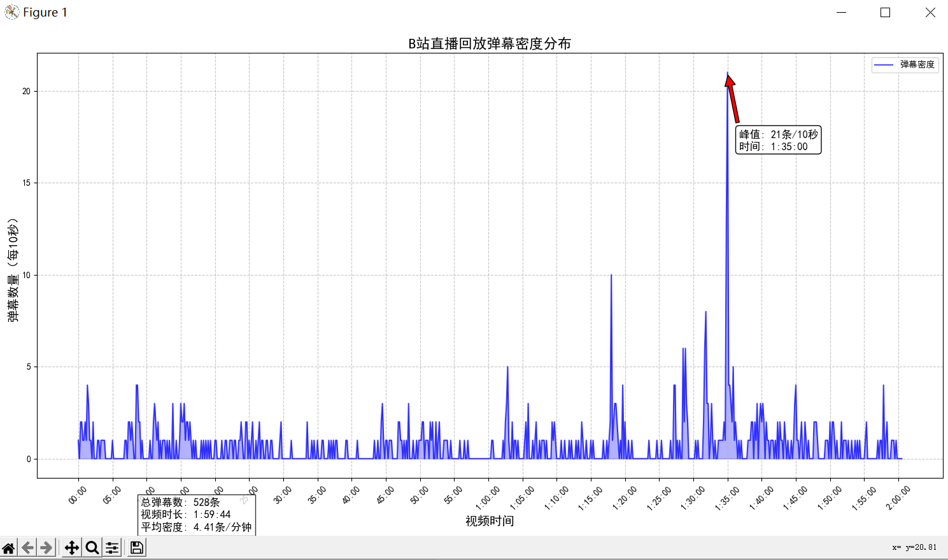The width and height of the screenshot is (948, 560).
Task: Maximize the Figure 1 window
Action: 885,12
